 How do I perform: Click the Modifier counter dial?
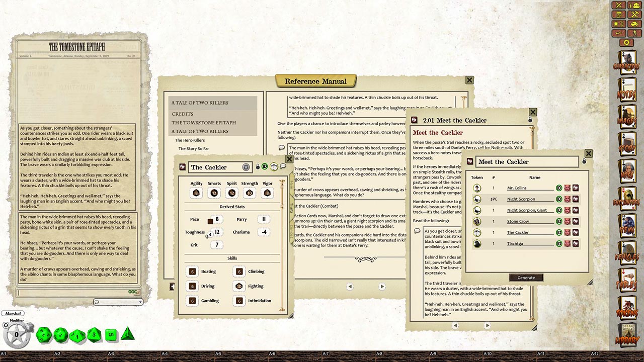[18, 333]
